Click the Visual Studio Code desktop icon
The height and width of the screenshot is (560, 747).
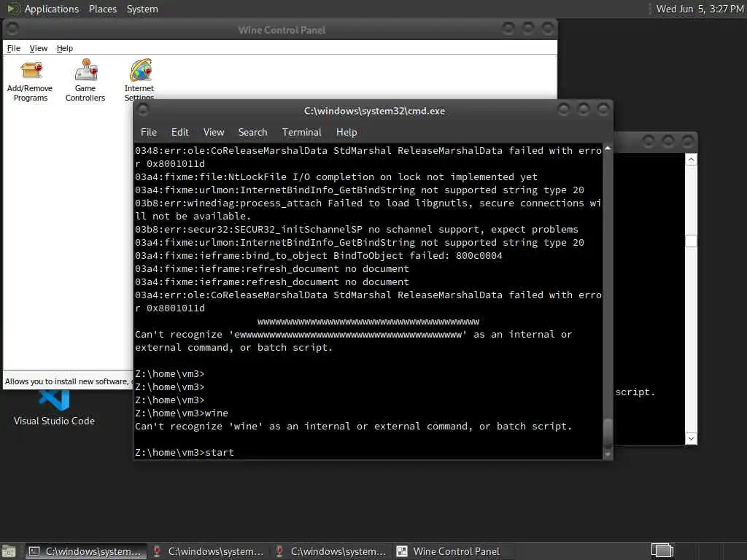point(54,408)
